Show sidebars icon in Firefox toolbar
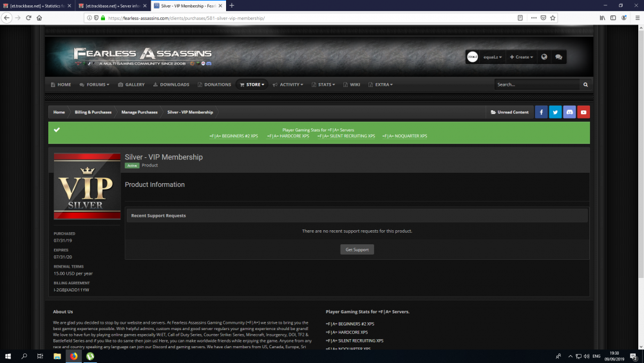 point(613,17)
